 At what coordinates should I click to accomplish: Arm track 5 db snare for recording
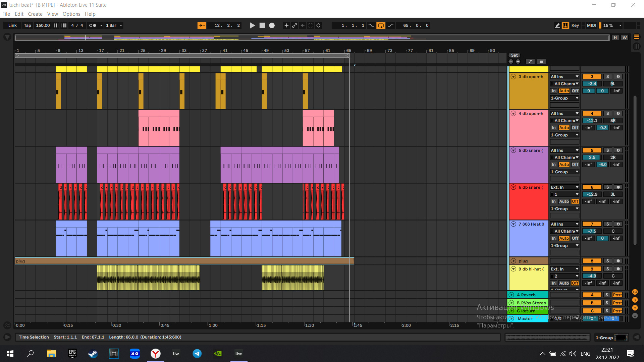pos(618,150)
